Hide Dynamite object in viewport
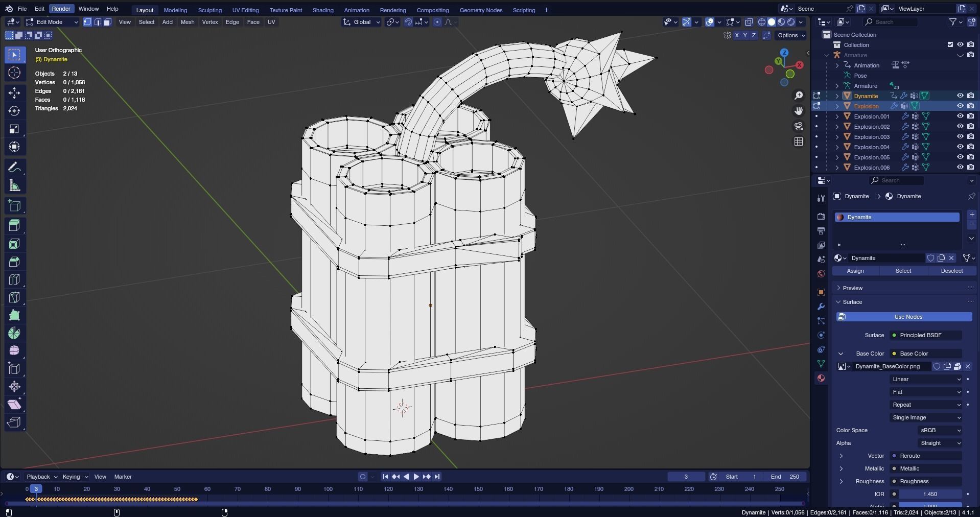The image size is (980, 517). click(960, 96)
